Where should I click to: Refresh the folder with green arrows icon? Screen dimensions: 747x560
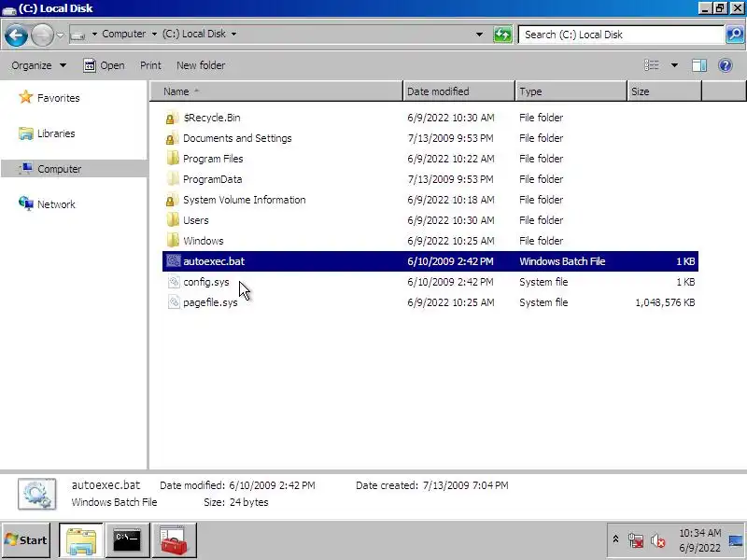(x=502, y=35)
